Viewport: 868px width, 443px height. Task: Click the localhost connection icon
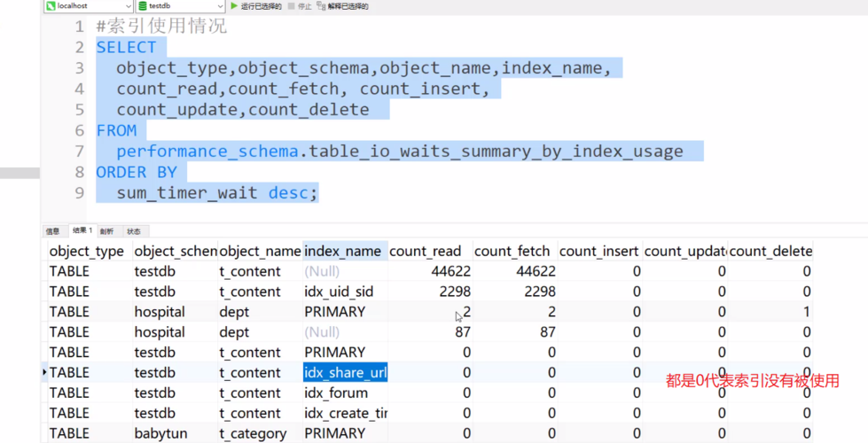pyautogui.click(x=51, y=6)
